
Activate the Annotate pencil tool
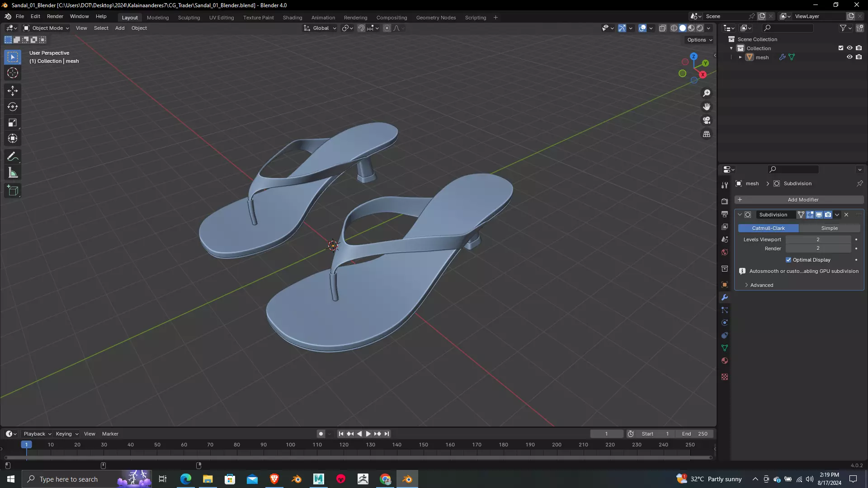click(x=13, y=157)
